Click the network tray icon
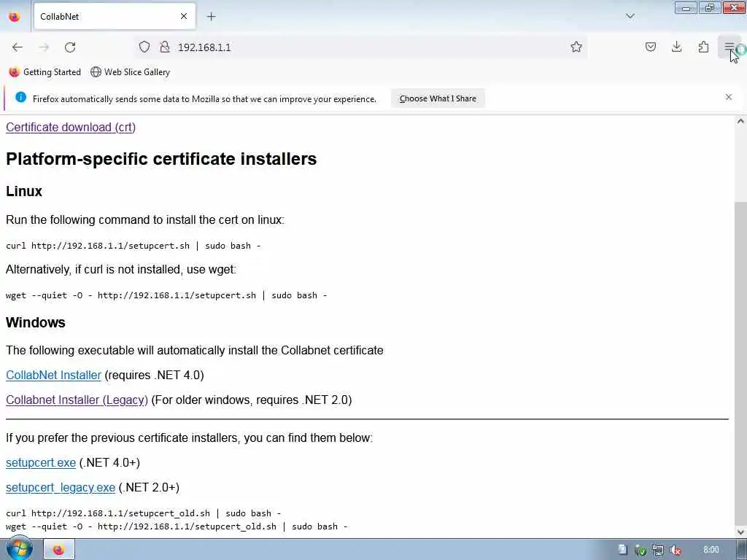This screenshot has width=747, height=560. click(x=658, y=550)
